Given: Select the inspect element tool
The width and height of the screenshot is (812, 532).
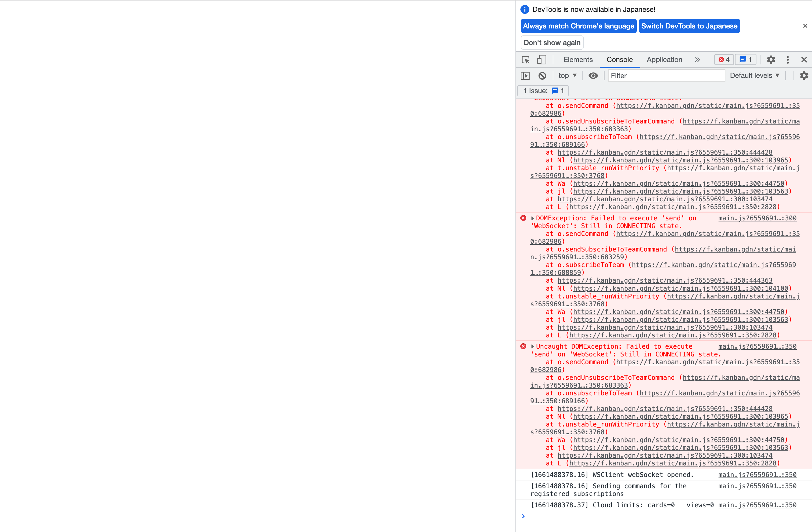Looking at the screenshot, I should [x=525, y=59].
